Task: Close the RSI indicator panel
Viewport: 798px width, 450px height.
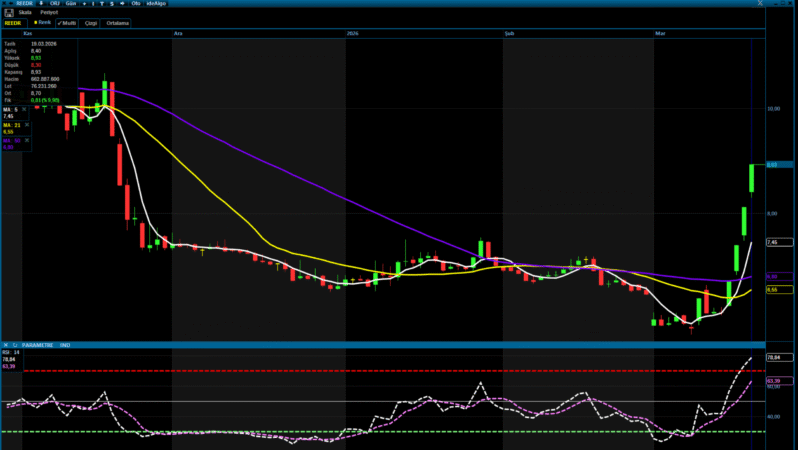Action: point(5,345)
